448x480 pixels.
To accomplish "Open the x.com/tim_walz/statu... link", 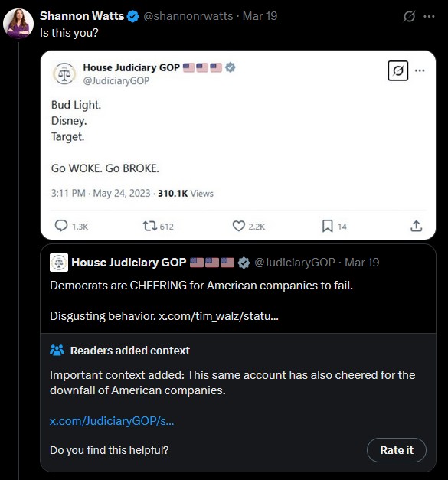I will (x=218, y=316).
